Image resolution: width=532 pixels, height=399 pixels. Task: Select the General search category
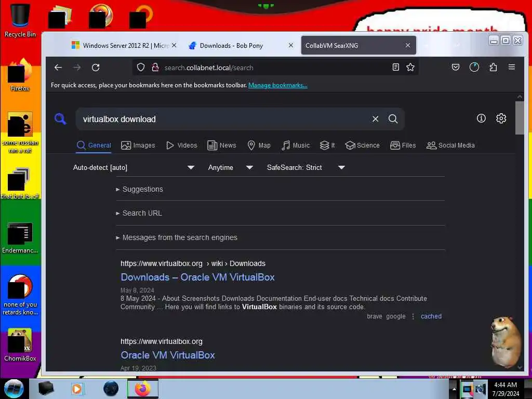click(94, 145)
